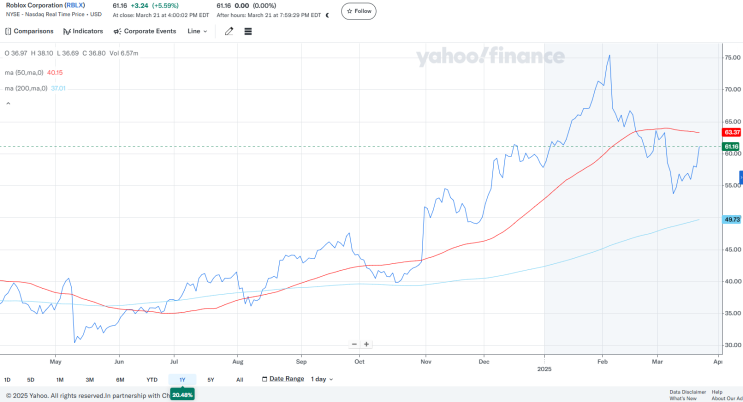Select the pencil drawing tool
The image size is (743, 402).
point(229,31)
